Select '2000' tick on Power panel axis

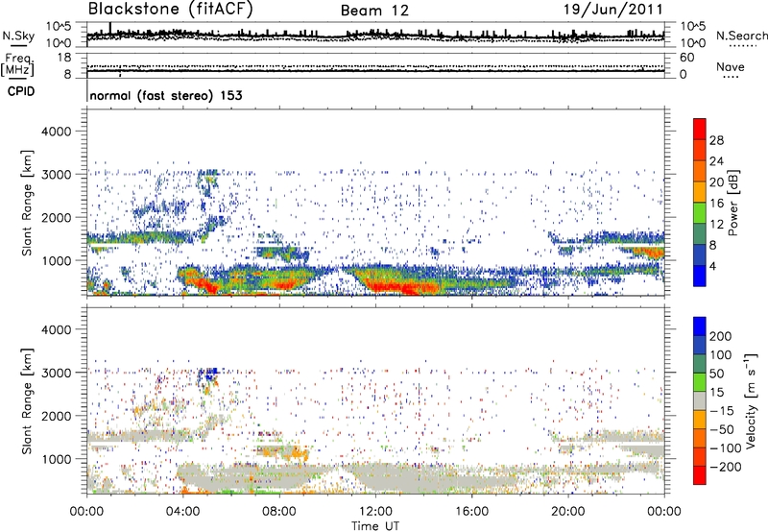click(56, 217)
